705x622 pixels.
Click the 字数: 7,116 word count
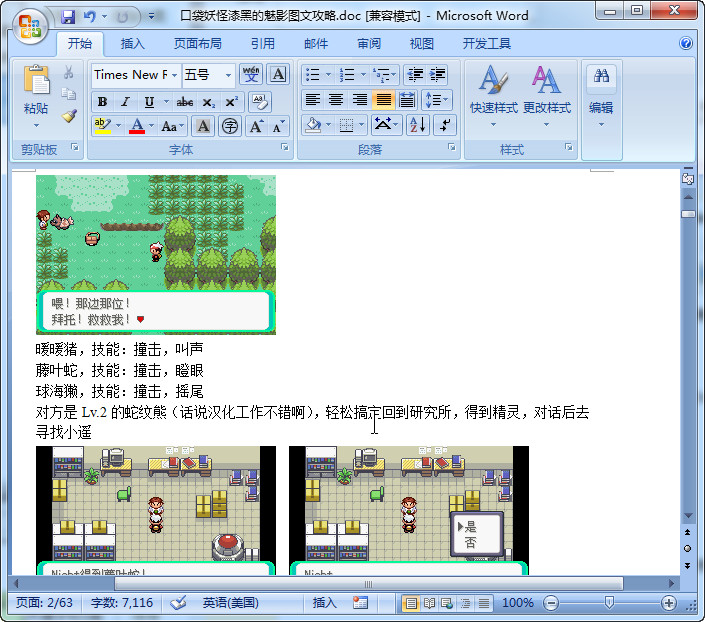[x=122, y=603]
